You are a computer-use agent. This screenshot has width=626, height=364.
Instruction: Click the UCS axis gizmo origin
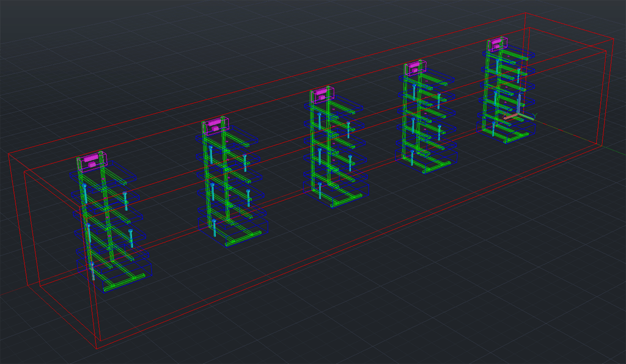click(x=518, y=114)
